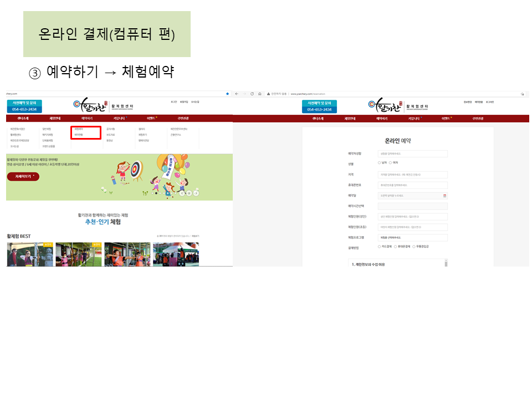Open the fourth 활체험 BEST thumbnail with tents

(176, 254)
